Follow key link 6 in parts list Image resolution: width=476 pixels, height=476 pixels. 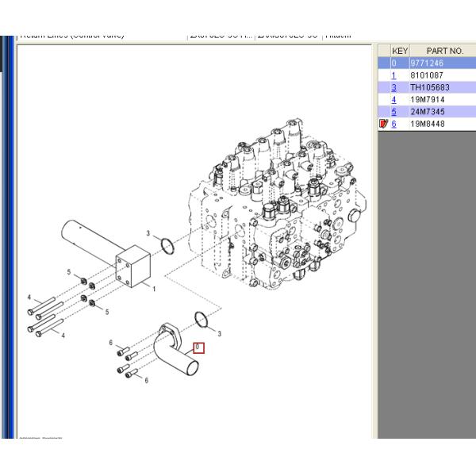[x=393, y=124]
